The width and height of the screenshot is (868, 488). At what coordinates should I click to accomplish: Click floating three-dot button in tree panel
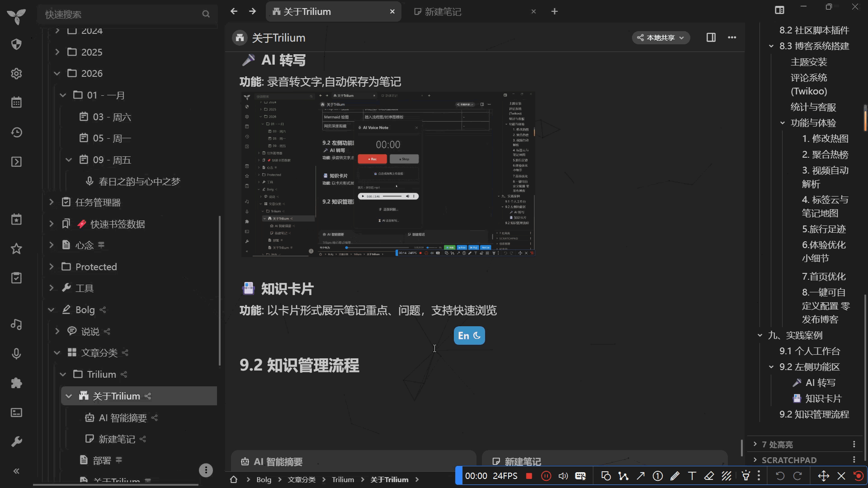(206, 470)
